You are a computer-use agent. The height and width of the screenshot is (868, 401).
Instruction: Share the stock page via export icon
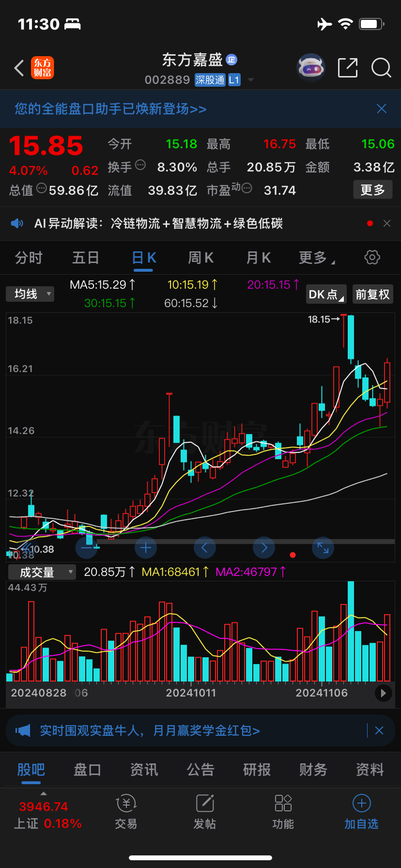[x=348, y=68]
